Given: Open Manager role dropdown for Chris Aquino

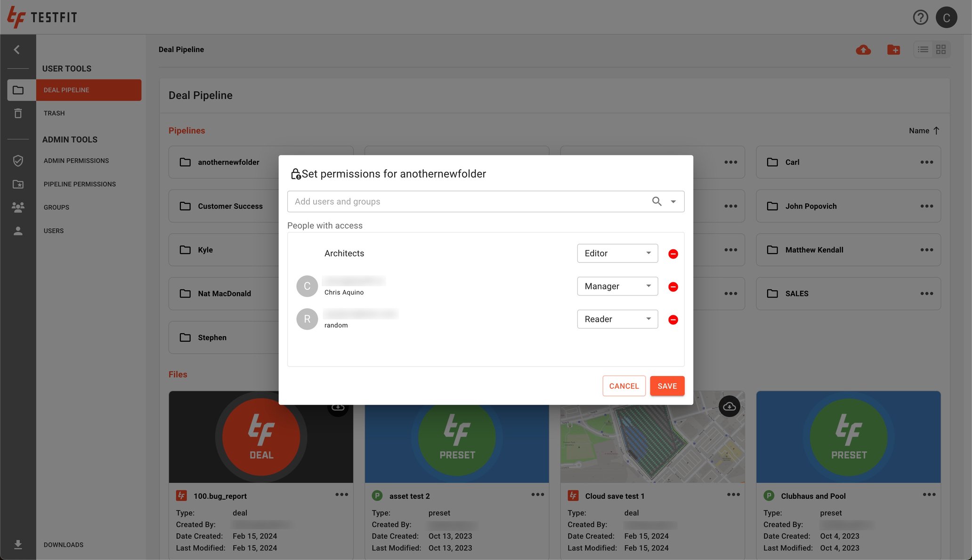Looking at the screenshot, I should tap(617, 286).
